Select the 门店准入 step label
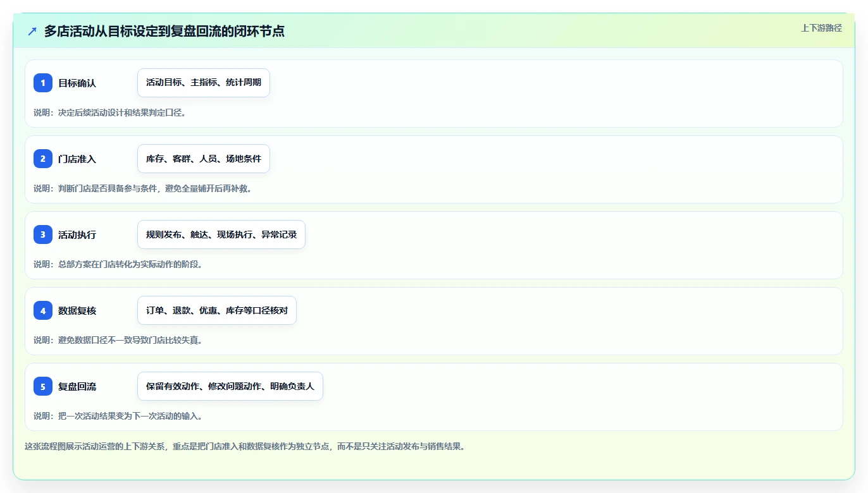 [77, 159]
